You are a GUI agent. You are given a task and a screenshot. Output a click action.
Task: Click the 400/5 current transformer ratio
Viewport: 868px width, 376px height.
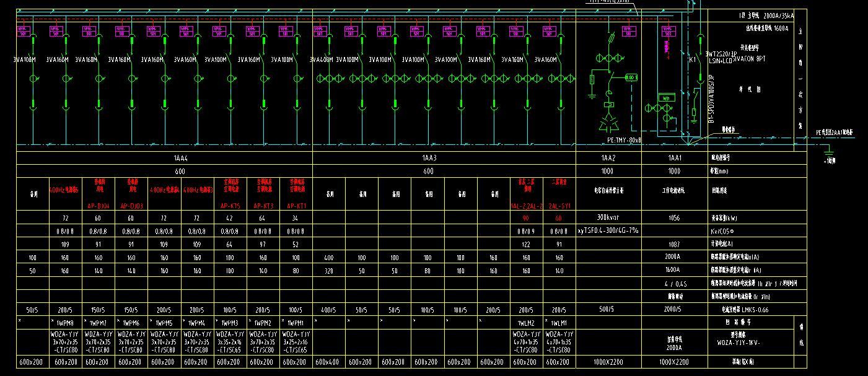(329, 309)
